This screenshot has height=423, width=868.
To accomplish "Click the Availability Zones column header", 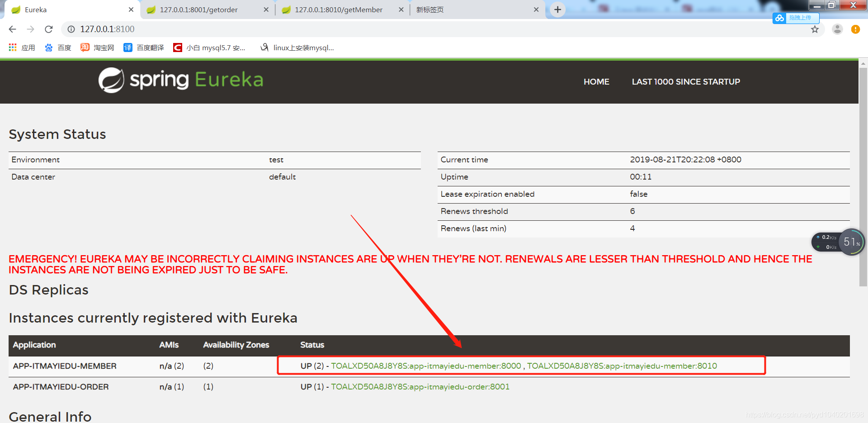I will (x=236, y=345).
